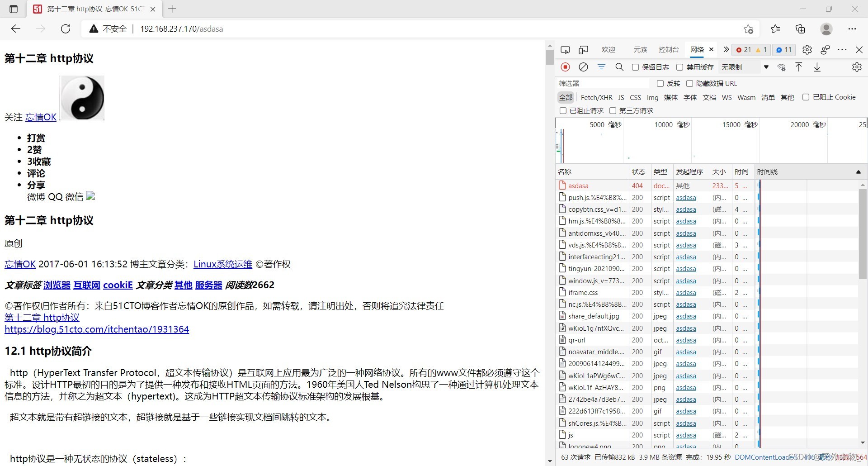Show the 21 errors indicator

pos(744,50)
